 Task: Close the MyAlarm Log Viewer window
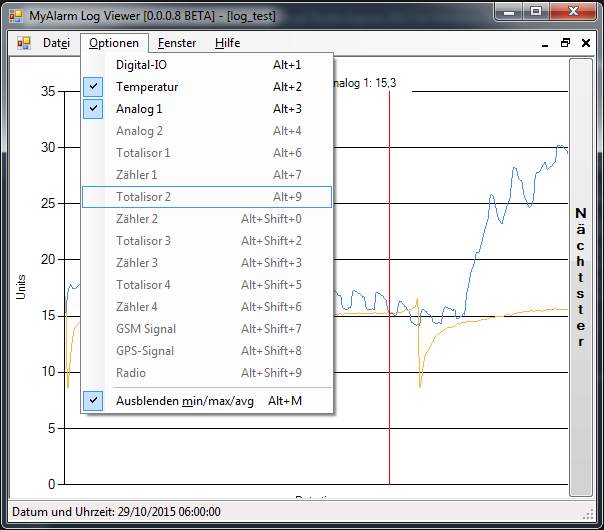coord(573,12)
